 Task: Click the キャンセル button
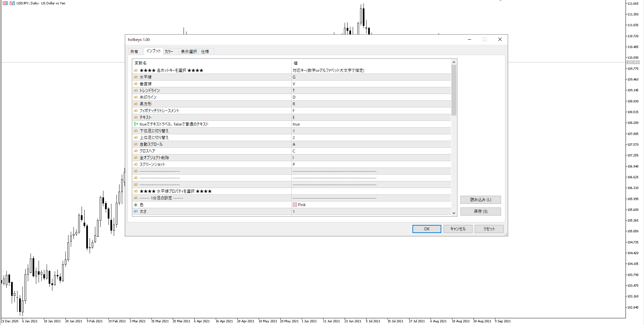pos(458,229)
